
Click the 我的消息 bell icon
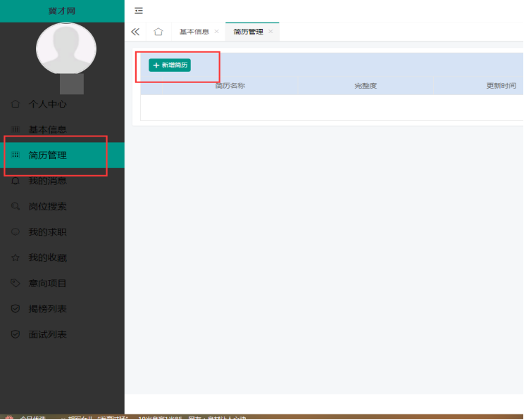(x=15, y=181)
